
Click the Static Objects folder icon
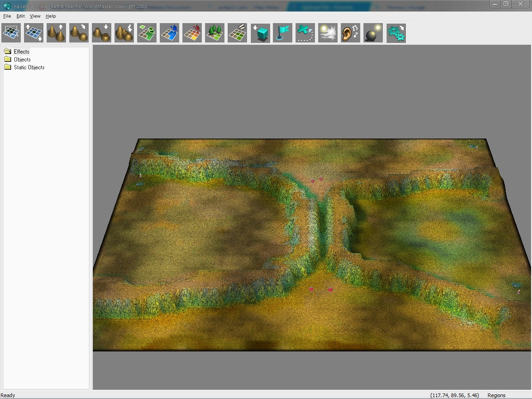(x=7, y=67)
